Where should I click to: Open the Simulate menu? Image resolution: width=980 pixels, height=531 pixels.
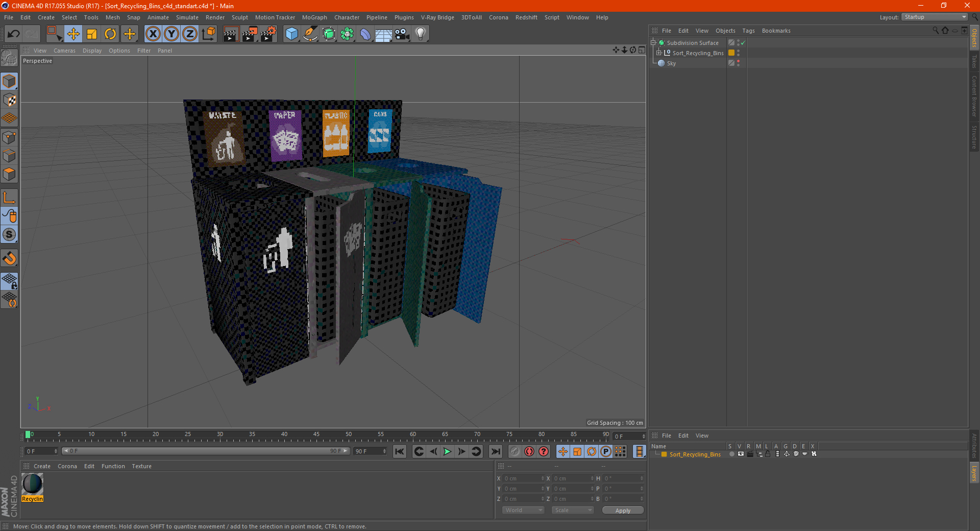tap(187, 17)
